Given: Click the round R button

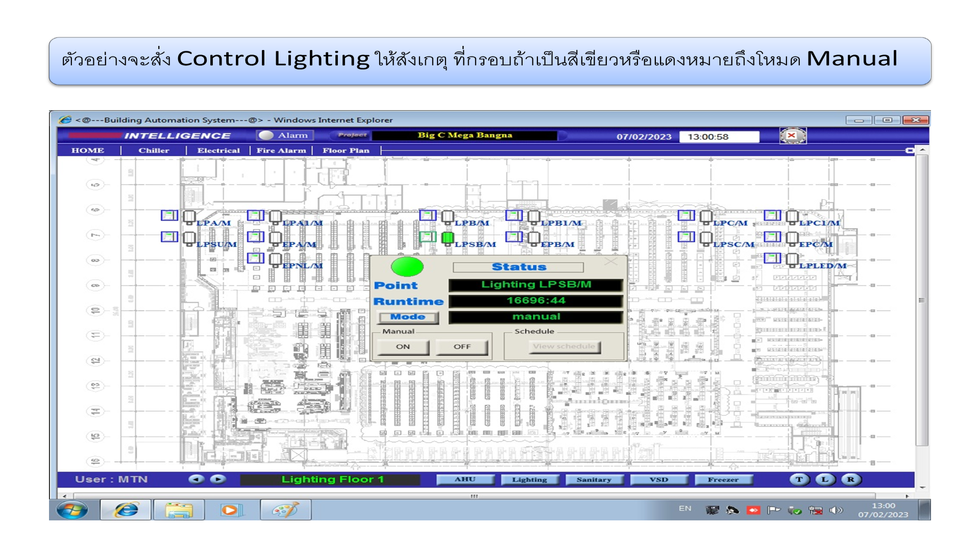Looking at the screenshot, I should (851, 480).
